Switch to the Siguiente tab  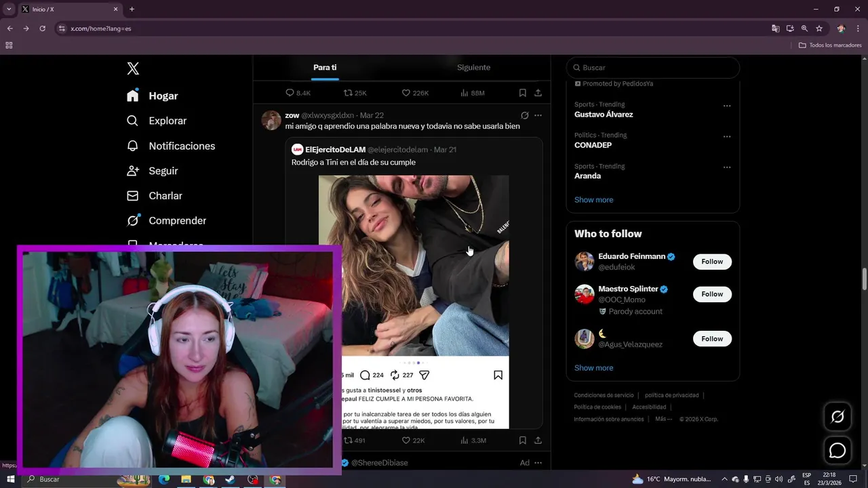point(473,67)
